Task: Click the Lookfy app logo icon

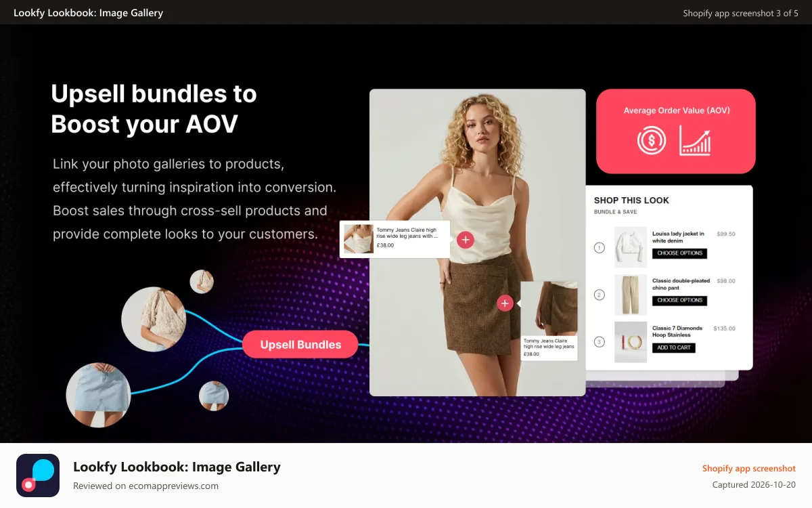Action: coord(38,475)
